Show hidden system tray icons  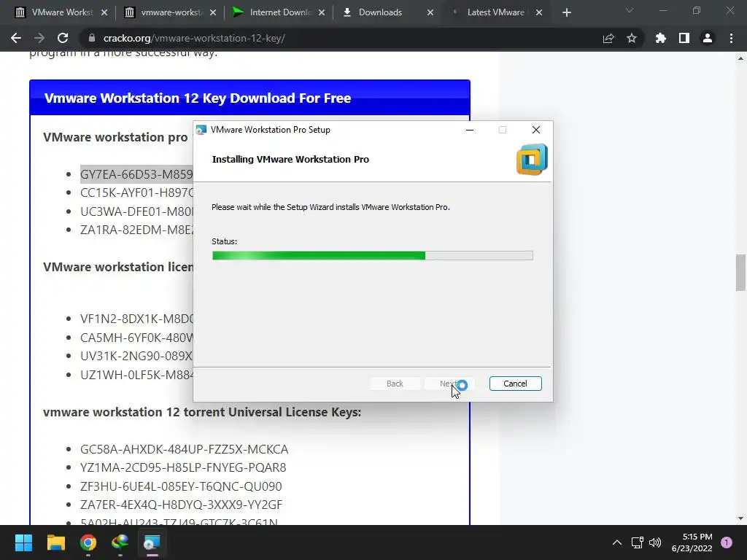click(617, 542)
